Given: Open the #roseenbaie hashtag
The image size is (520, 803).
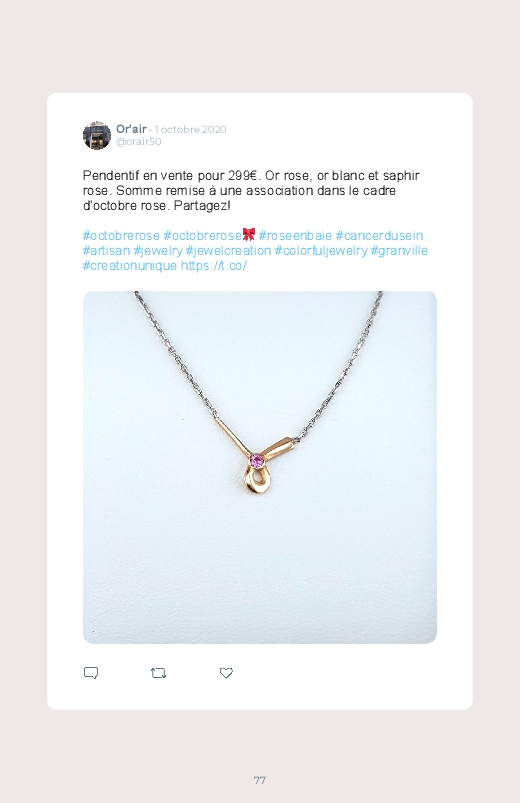Looking at the screenshot, I should (x=295, y=236).
